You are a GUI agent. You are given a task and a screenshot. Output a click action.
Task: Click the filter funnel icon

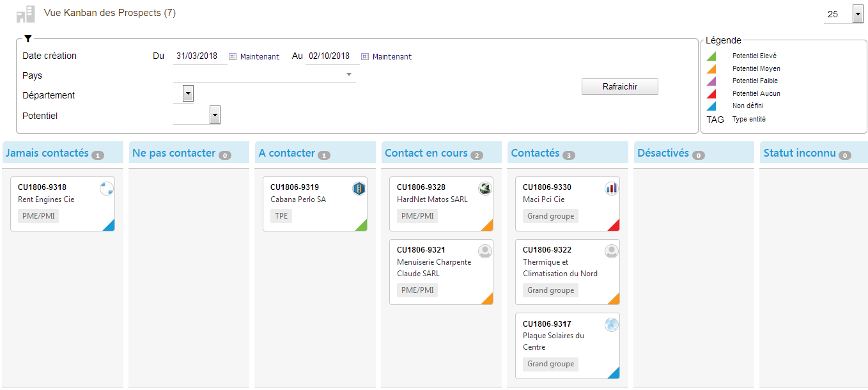pyautogui.click(x=27, y=39)
